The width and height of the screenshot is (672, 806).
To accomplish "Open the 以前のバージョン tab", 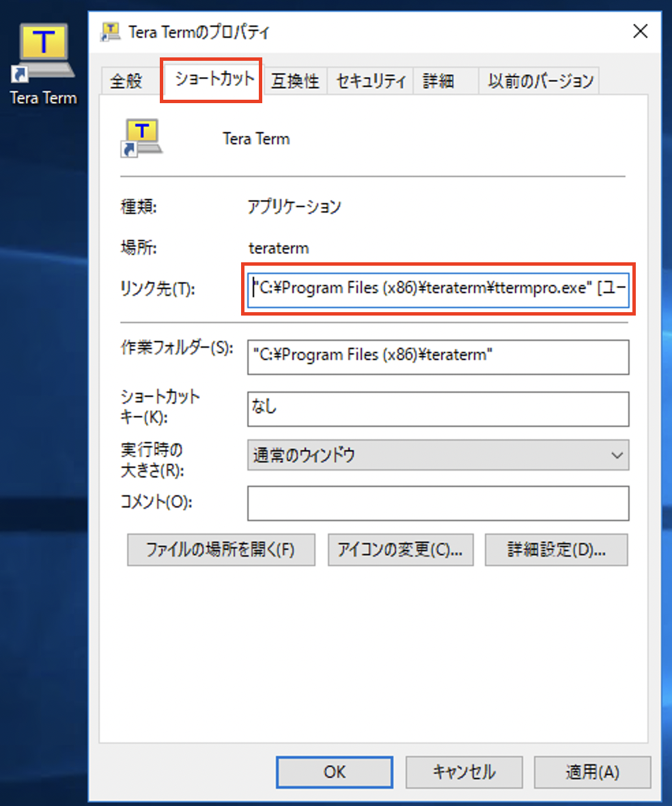I will (540, 81).
